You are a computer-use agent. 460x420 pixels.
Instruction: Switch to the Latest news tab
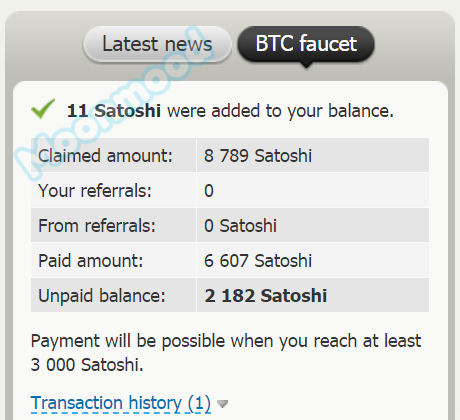click(157, 44)
